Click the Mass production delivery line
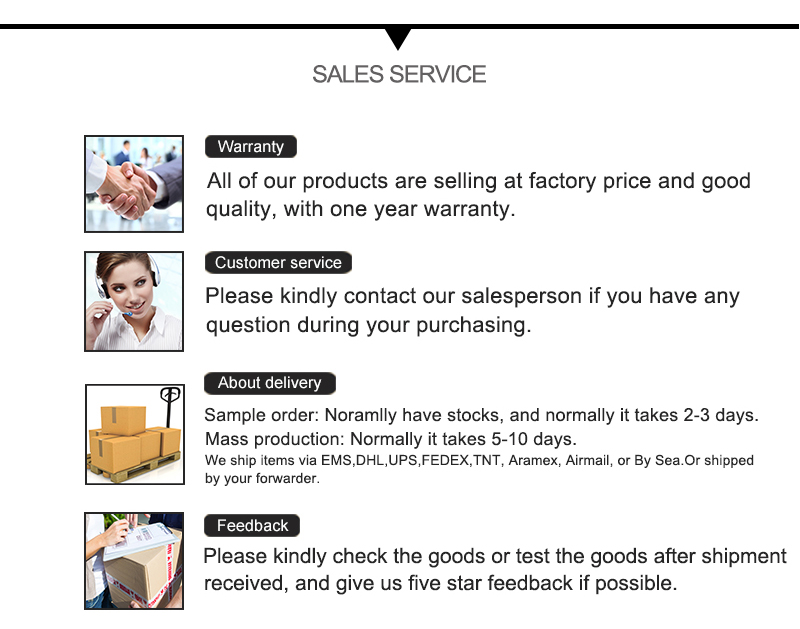 pyautogui.click(x=391, y=439)
